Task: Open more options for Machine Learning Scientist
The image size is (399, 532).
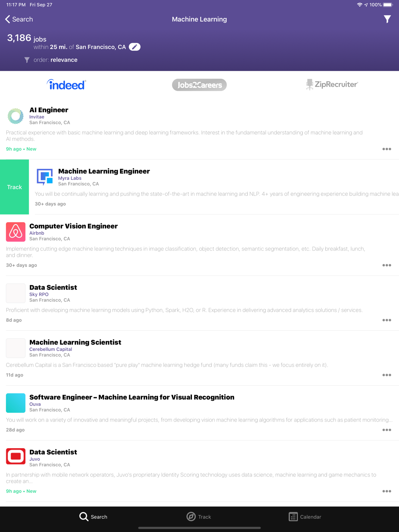Action: tap(387, 375)
